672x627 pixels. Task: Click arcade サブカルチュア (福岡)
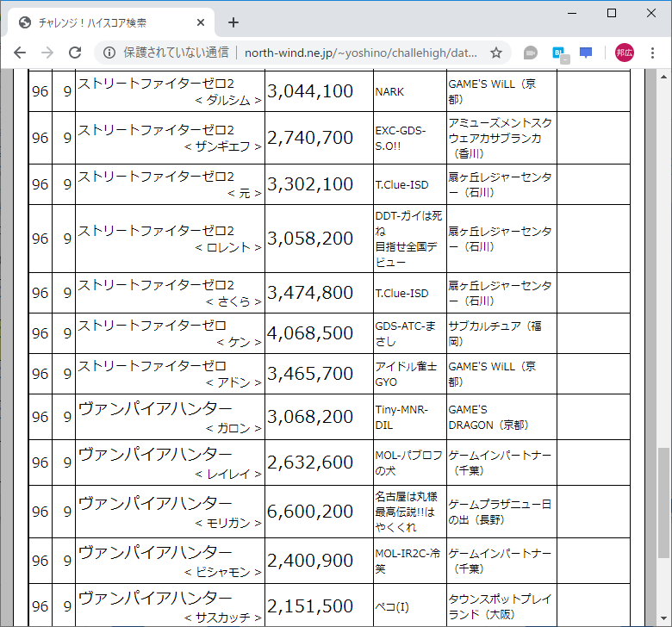tap(495, 333)
